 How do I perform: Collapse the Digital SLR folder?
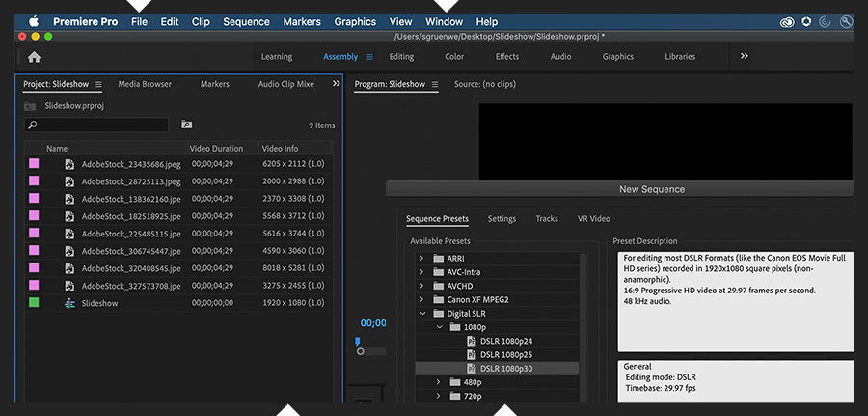pos(420,313)
